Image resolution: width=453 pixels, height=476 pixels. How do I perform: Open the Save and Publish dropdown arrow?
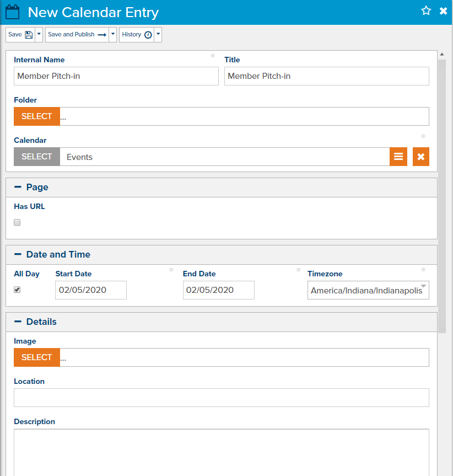113,35
